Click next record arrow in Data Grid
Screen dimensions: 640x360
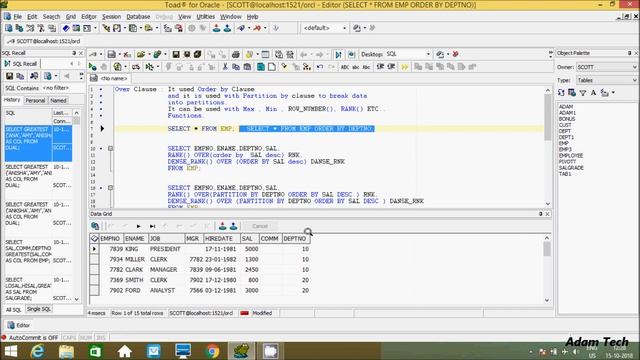[x=139, y=226]
